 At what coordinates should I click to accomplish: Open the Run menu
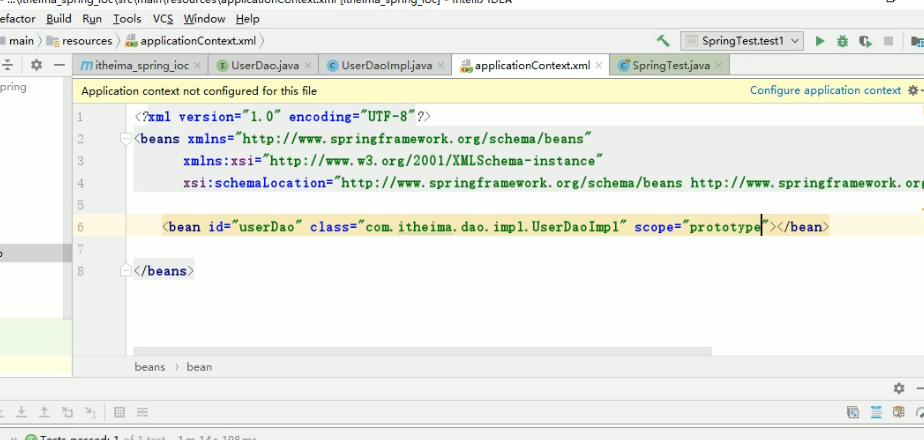(x=92, y=19)
